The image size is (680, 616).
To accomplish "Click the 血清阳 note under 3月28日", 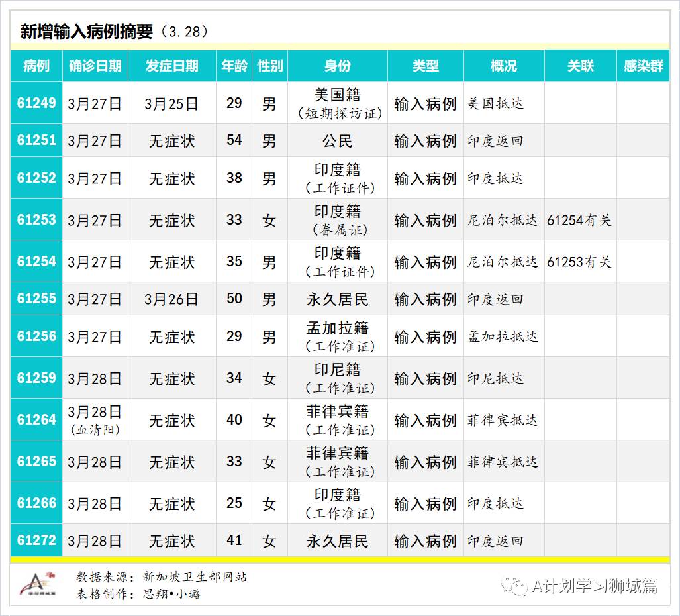I will tap(95, 428).
